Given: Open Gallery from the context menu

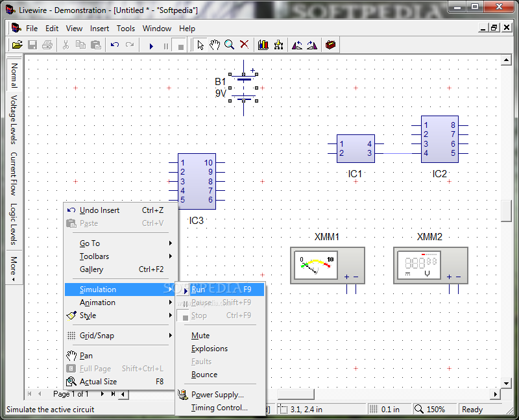Looking at the screenshot, I should click(121, 269).
